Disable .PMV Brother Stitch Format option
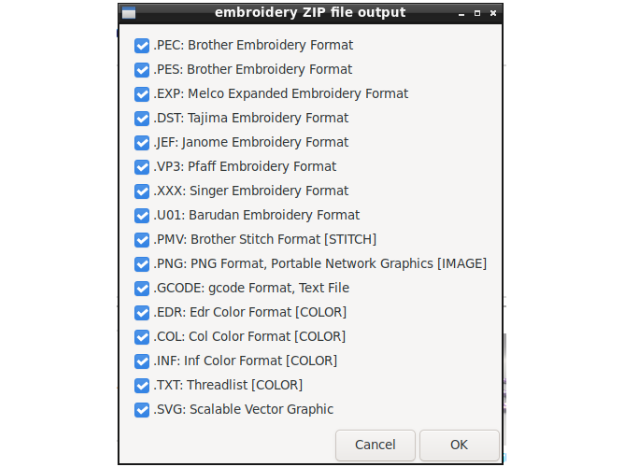623x467 pixels. point(142,239)
